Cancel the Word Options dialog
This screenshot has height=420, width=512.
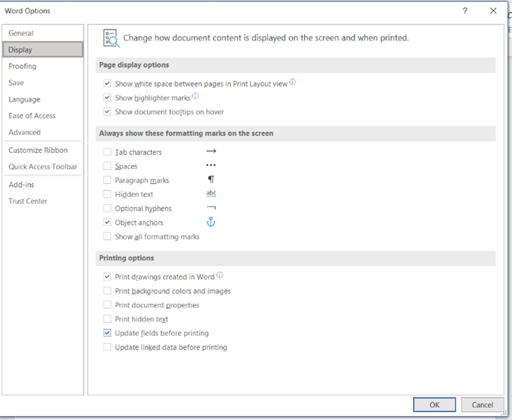tap(482, 404)
